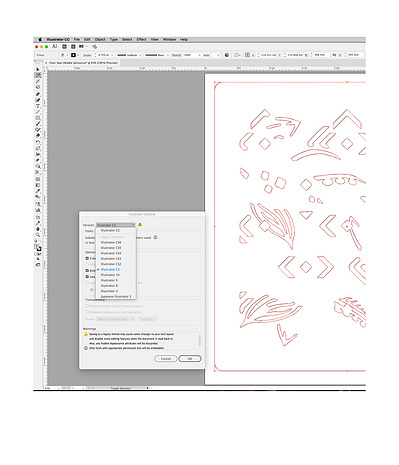Viewport: 399px width, 465px height.
Task: Click the Cancel button in dialog
Action: coord(166,359)
